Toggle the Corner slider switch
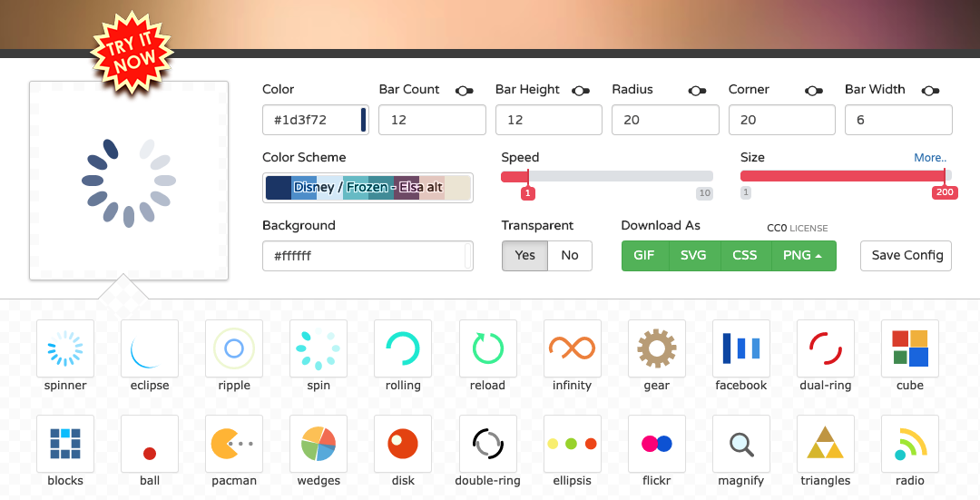Screen dimensions: 980x500 tap(814, 91)
